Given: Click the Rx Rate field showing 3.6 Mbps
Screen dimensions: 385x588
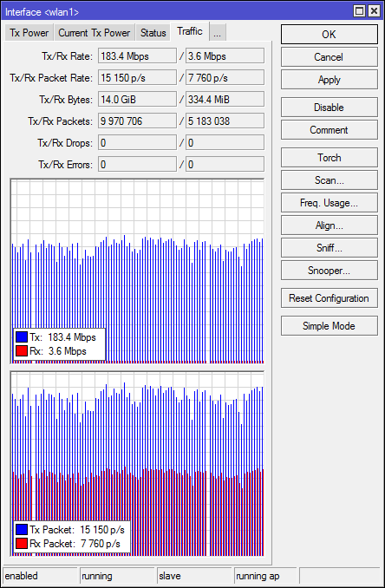Looking at the screenshot, I should tap(225, 56).
